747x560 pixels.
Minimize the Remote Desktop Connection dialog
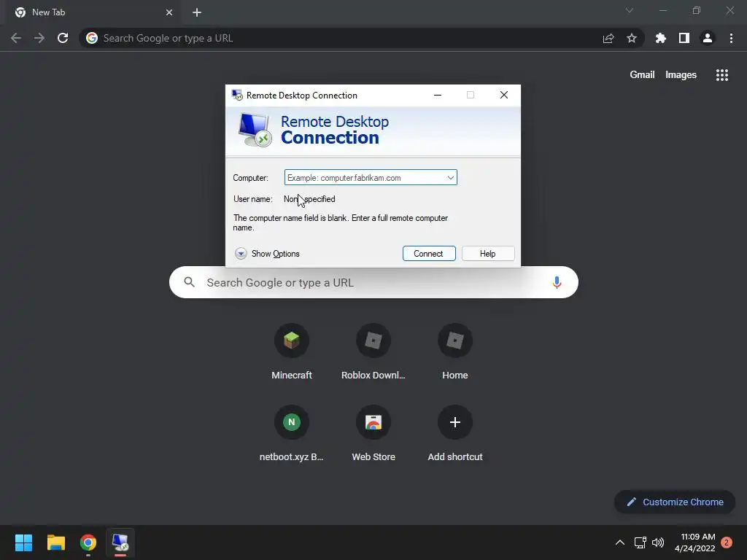pos(438,95)
